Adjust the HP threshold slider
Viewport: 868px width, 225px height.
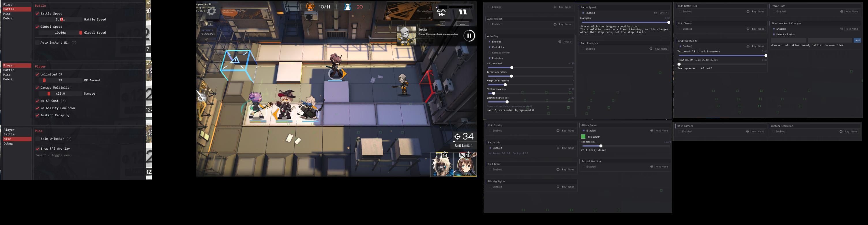coord(530,68)
